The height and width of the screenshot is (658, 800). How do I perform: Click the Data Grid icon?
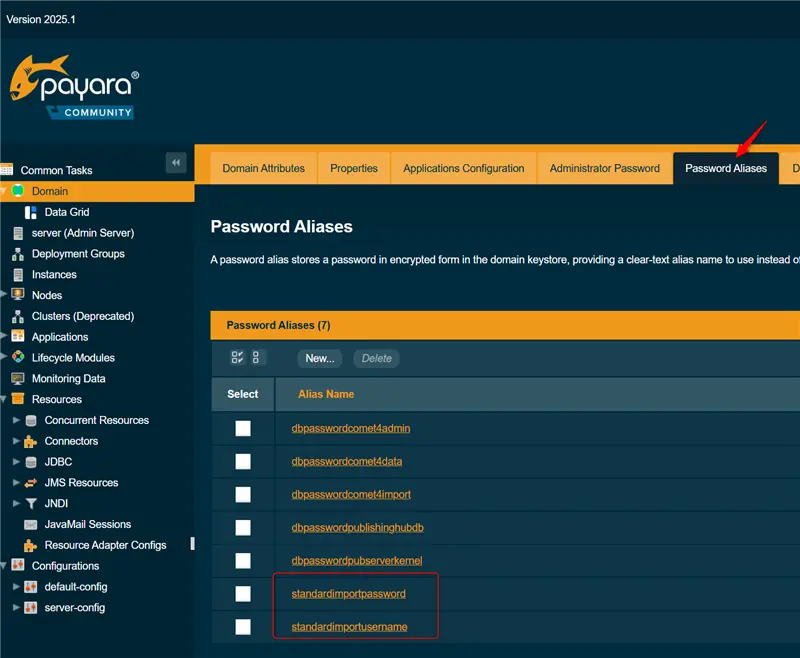point(31,212)
